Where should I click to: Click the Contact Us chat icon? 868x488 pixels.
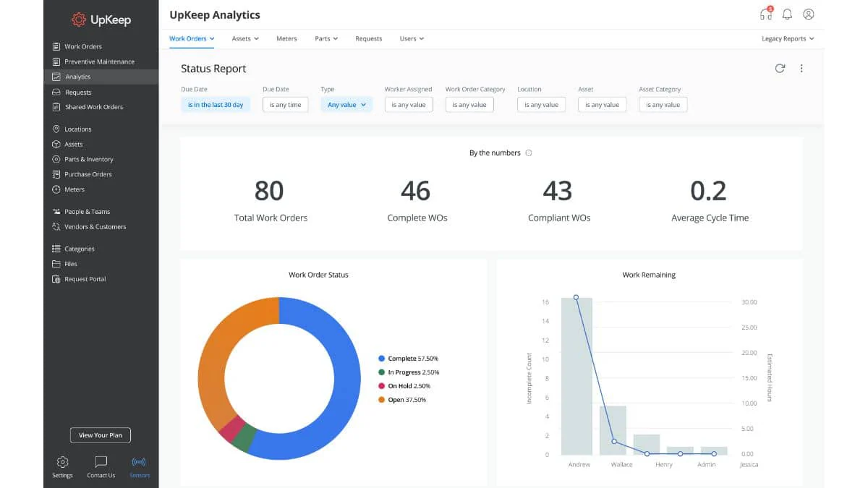pos(101,462)
